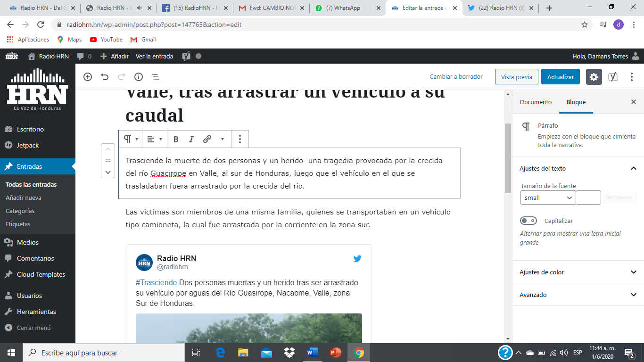Insert a link in paragraph

pos(207,139)
